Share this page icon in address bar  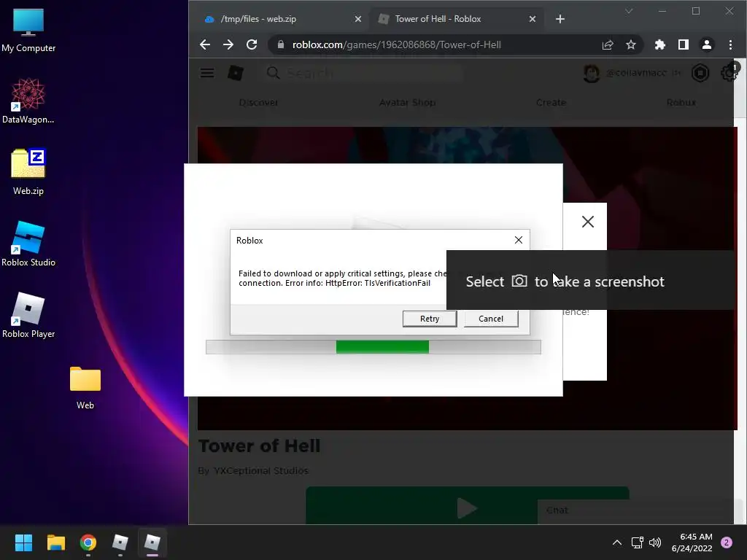[x=608, y=44]
